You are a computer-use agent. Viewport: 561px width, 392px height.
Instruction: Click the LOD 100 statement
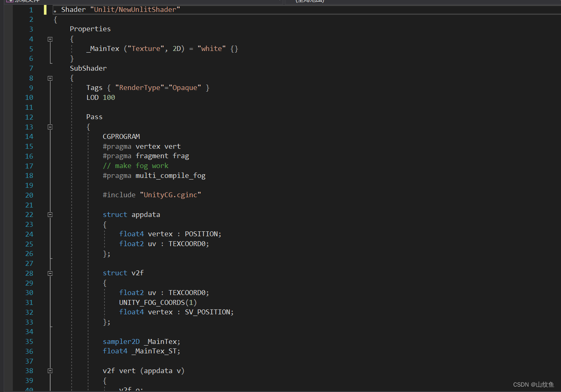101,97
